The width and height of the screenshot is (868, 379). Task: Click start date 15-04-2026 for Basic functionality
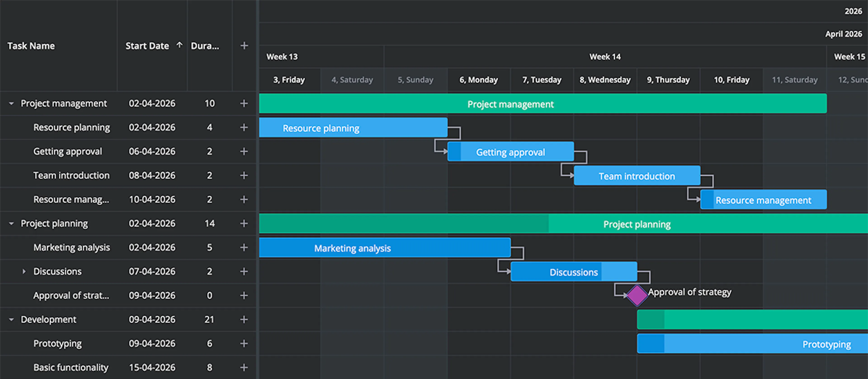(152, 367)
